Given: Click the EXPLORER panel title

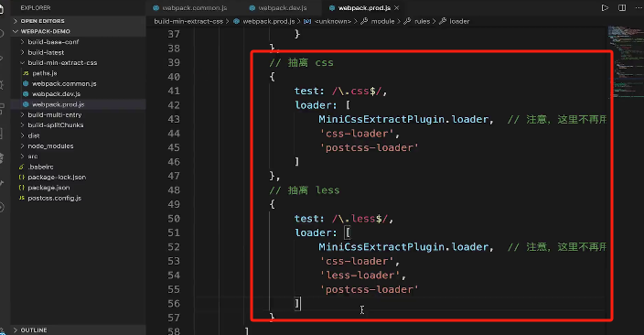Looking at the screenshot, I should click(36, 8).
